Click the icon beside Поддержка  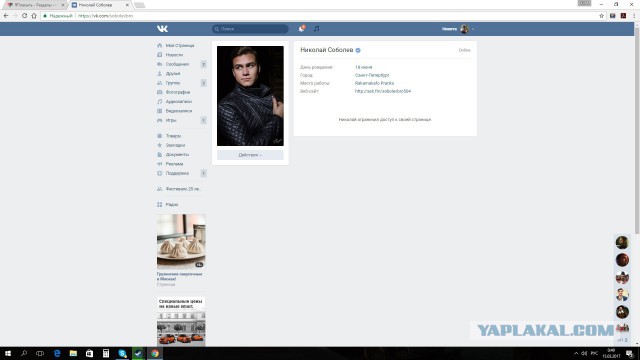(160, 173)
